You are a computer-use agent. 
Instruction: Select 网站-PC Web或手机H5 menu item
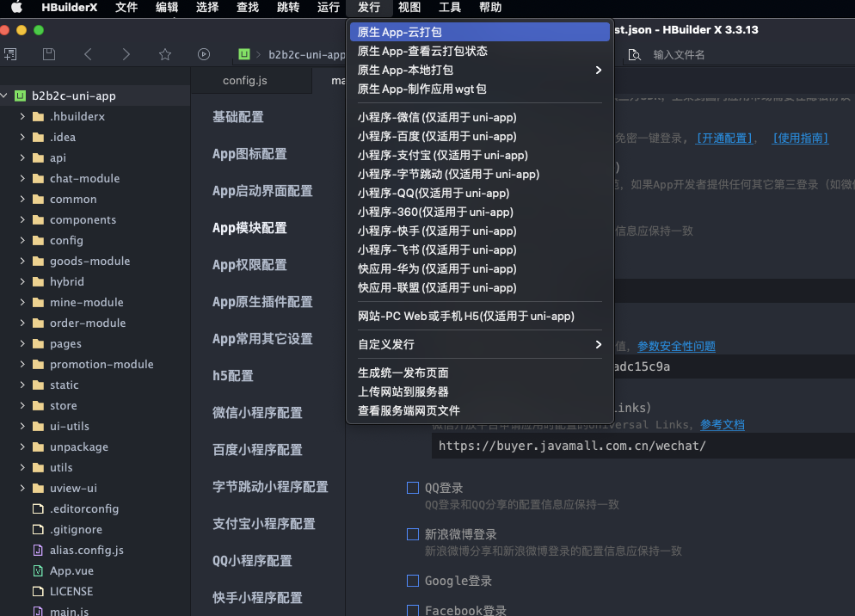click(x=480, y=316)
